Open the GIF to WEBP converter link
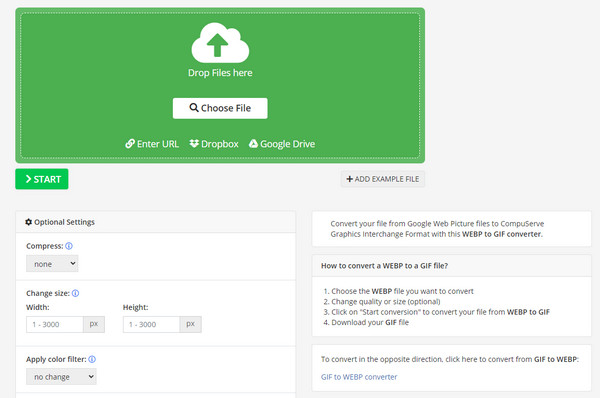This screenshot has height=398, width=600. pos(359,377)
